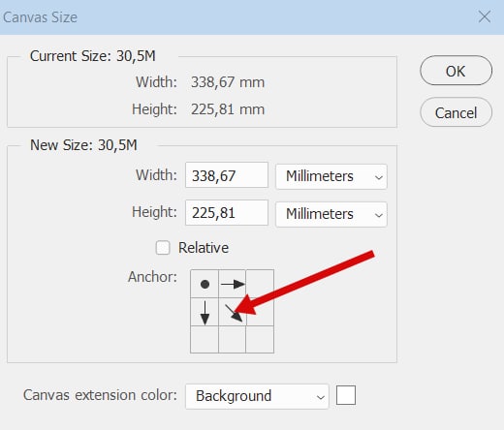Close the Canvas Size dialog
The width and height of the screenshot is (504, 430).
click(485, 16)
